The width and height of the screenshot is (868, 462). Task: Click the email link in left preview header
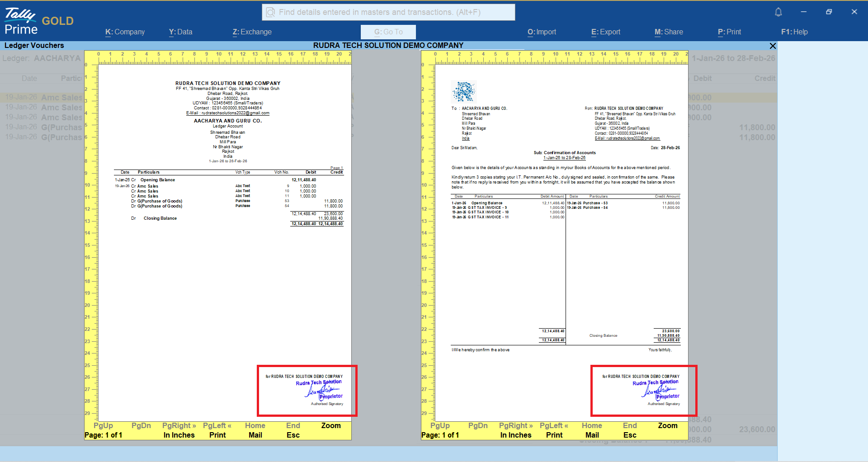(228, 113)
